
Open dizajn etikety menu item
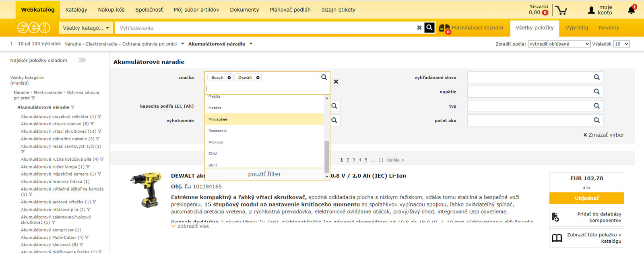(x=339, y=10)
